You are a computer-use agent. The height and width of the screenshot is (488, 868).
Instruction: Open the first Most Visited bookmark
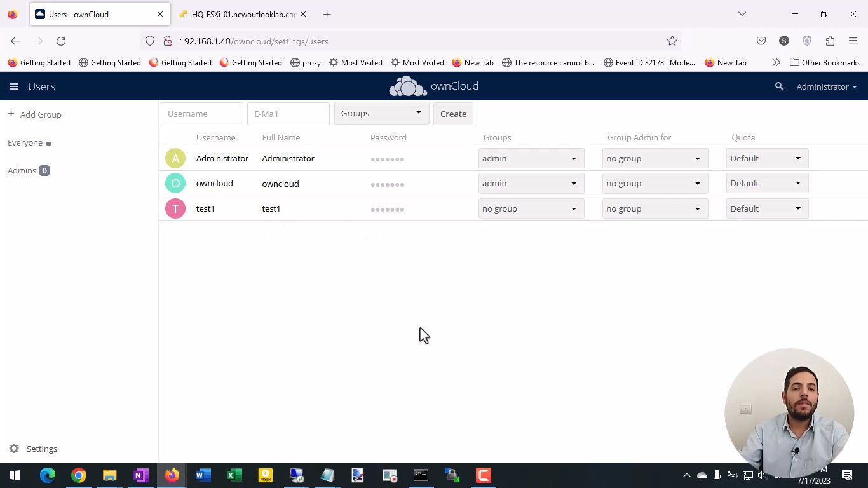[x=355, y=62]
